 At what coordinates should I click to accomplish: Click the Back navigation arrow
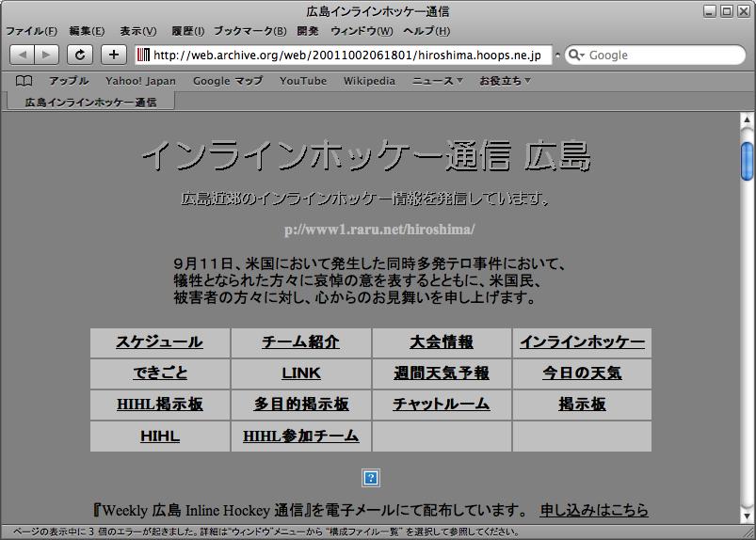pos(22,56)
